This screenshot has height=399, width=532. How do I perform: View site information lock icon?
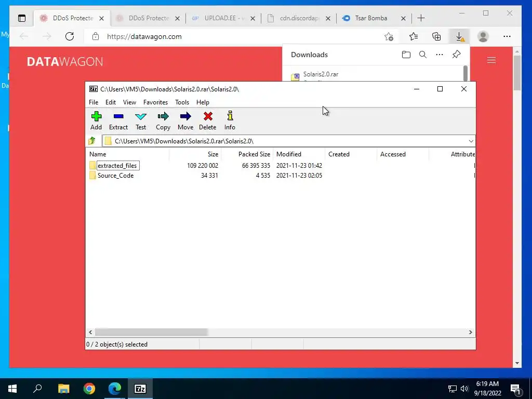[x=96, y=36]
